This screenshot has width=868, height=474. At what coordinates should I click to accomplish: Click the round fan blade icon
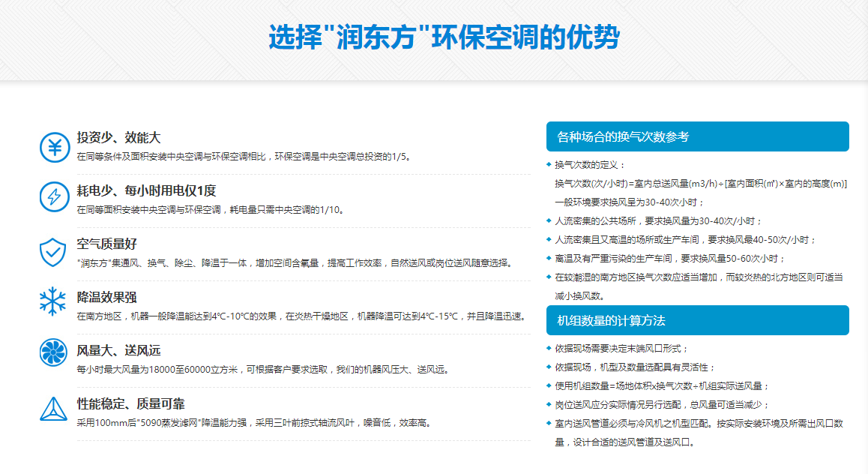pyautogui.click(x=53, y=354)
